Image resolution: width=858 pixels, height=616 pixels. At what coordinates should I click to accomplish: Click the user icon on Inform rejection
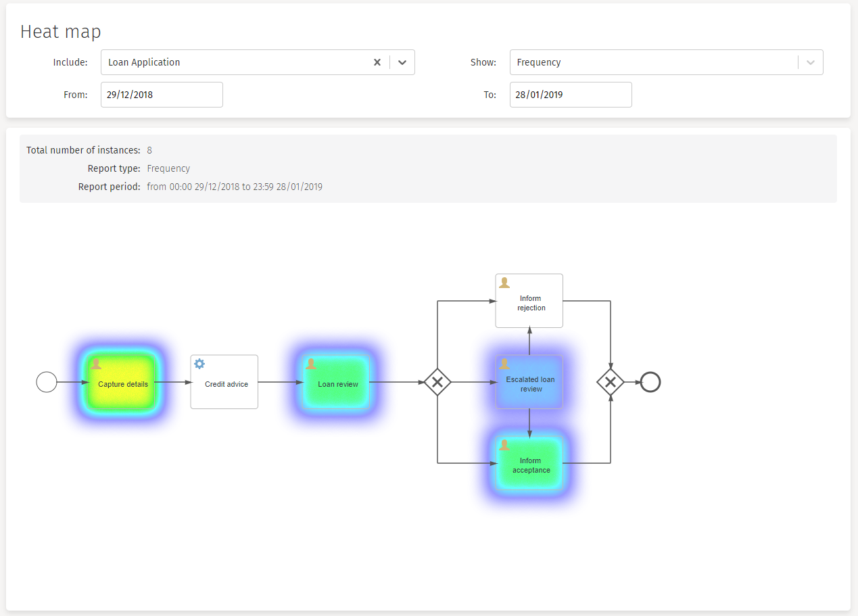pyautogui.click(x=504, y=283)
